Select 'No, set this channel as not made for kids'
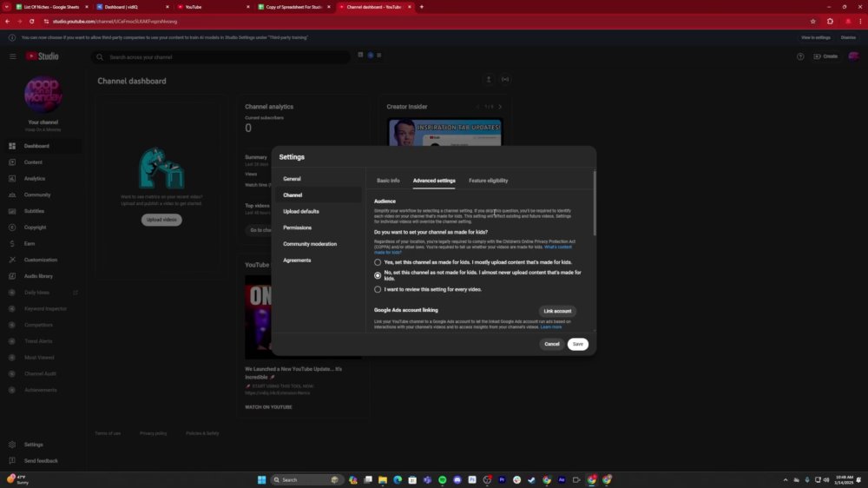 (x=378, y=275)
